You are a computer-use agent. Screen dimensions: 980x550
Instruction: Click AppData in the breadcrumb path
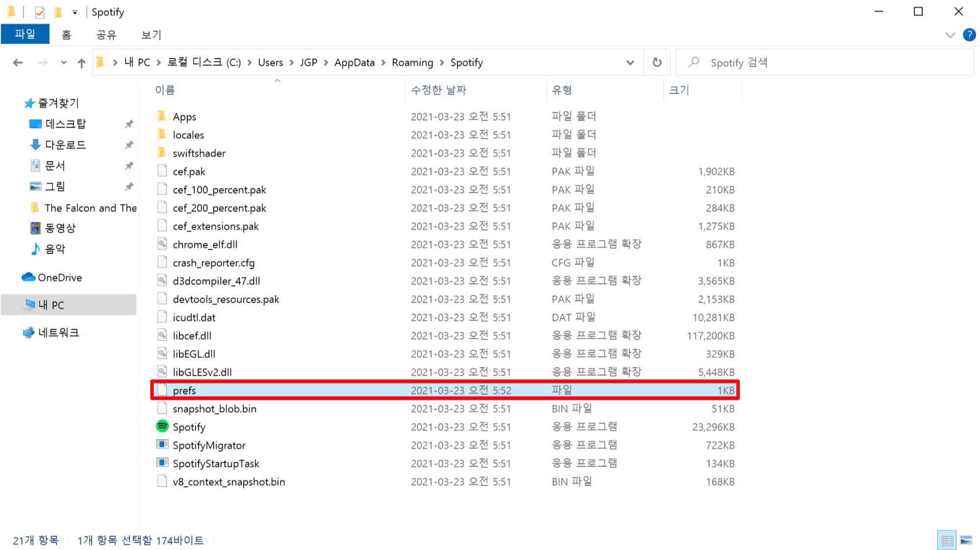point(354,63)
